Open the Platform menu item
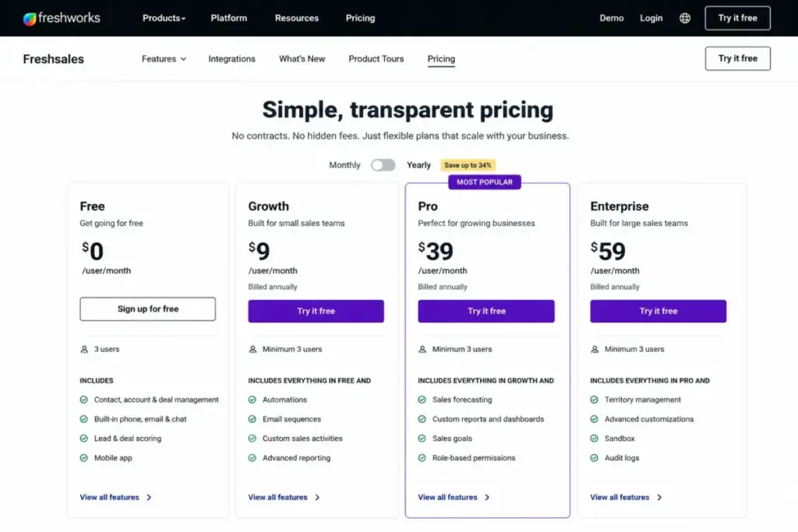 229,19
